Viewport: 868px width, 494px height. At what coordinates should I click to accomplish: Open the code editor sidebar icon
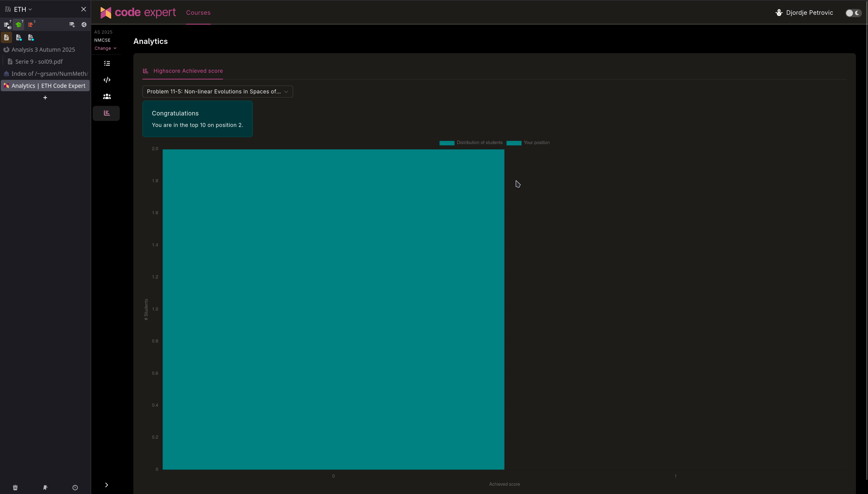point(107,80)
